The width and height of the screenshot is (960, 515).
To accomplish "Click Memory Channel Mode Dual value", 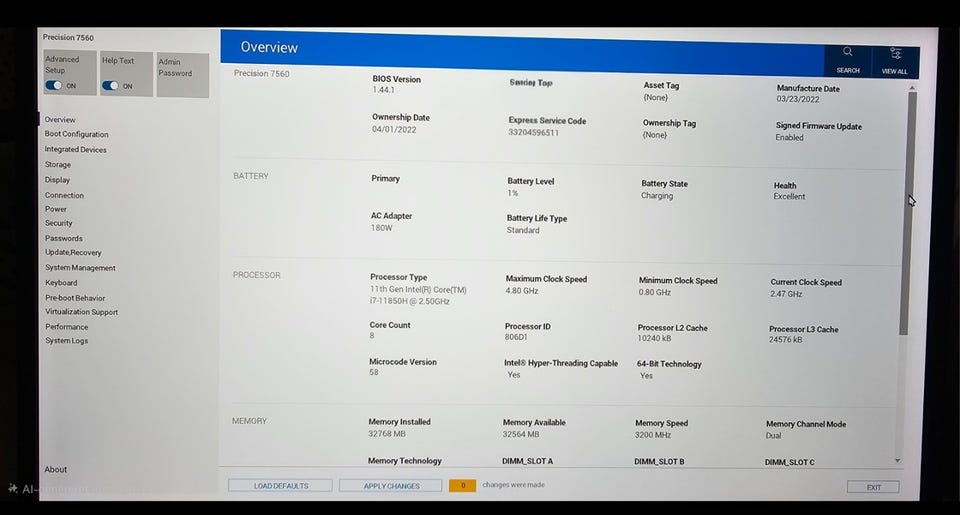I will (773, 436).
